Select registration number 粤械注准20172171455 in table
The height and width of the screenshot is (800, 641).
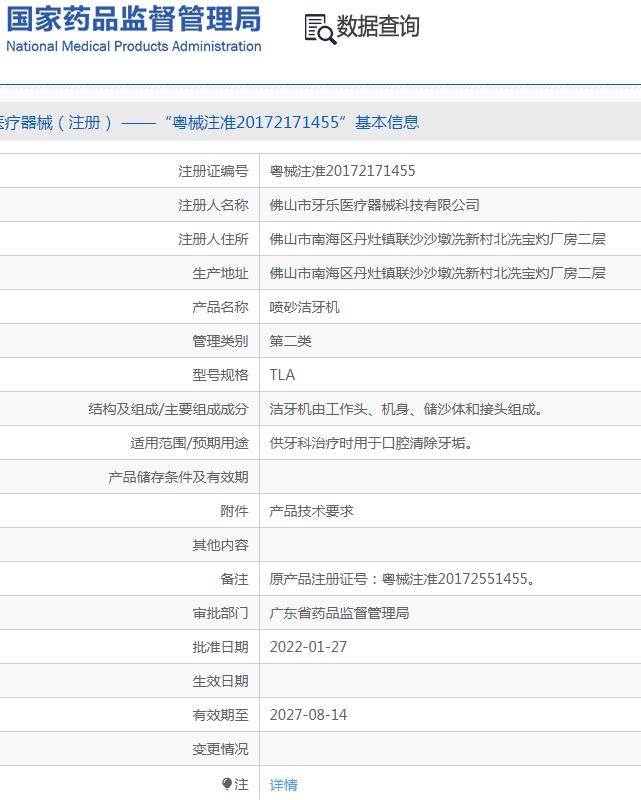(x=343, y=171)
